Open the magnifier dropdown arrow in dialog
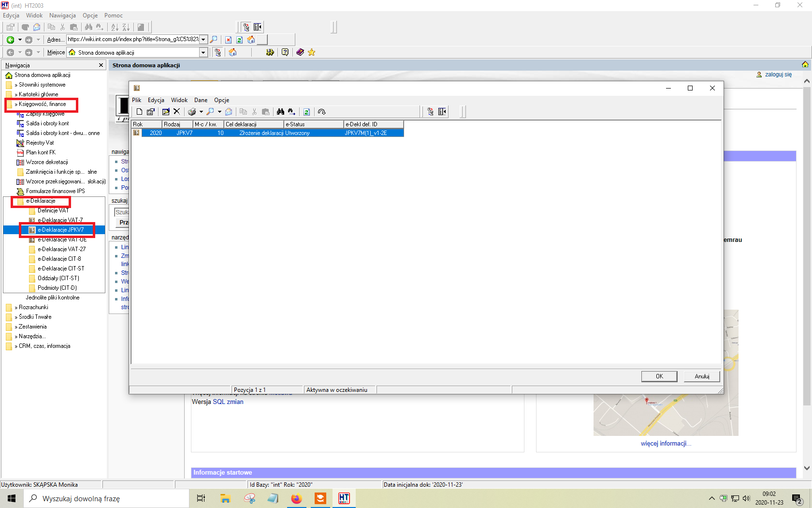Viewport: 812px width, 508px height. point(219,112)
